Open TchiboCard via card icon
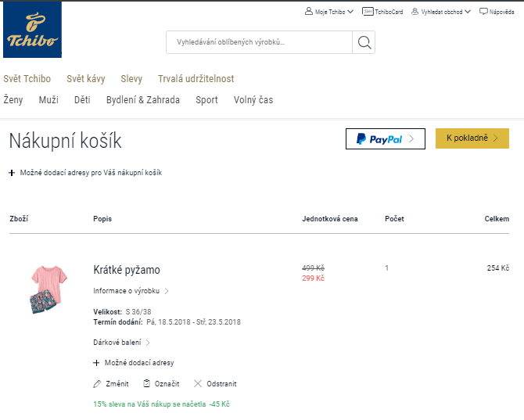The image size is (524, 420). point(368,12)
